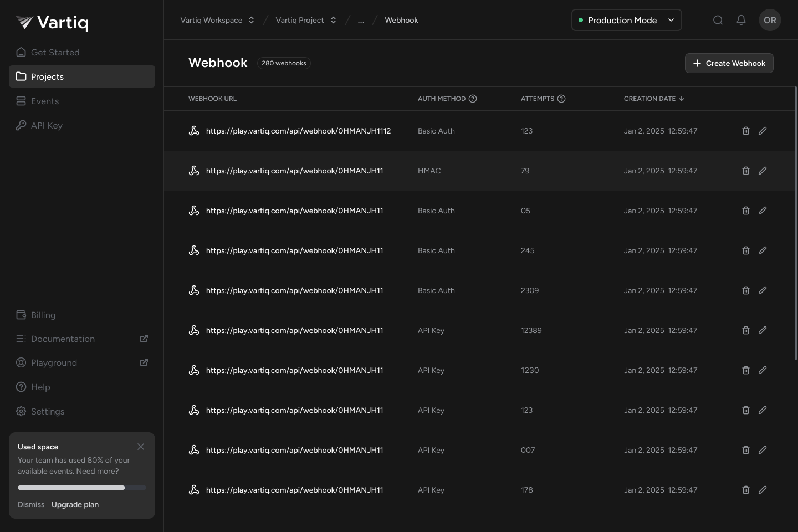
Task: Click the Webhook page heading
Action: pos(218,63)
